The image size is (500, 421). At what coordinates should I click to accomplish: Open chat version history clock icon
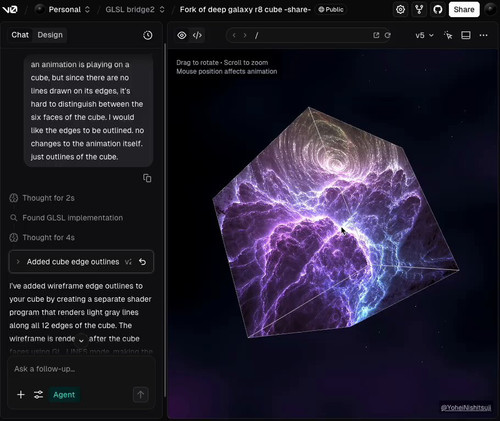click(x=148, y=35)
